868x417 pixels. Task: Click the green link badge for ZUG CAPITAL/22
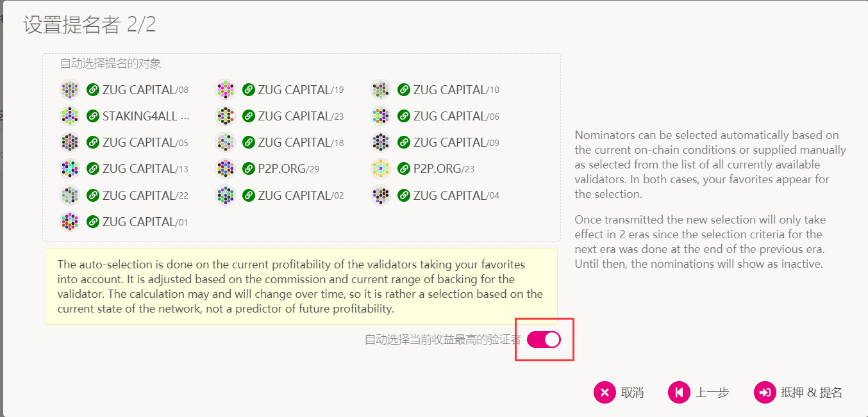(93, 195)
